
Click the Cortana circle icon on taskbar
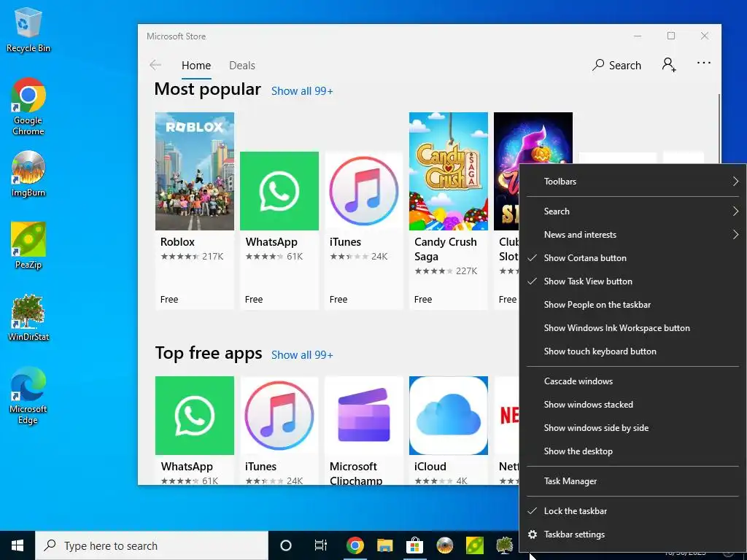coord(286,545)
